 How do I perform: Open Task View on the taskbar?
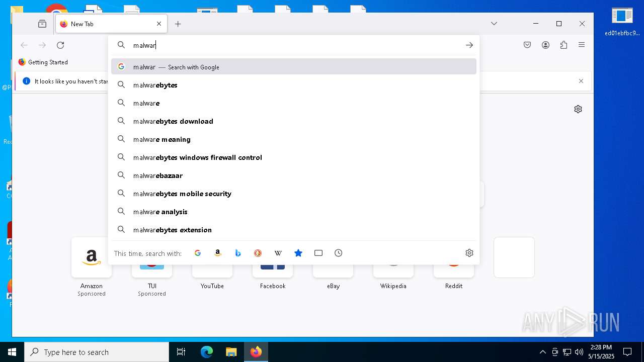pyautogui.click(x=181, y=352)
